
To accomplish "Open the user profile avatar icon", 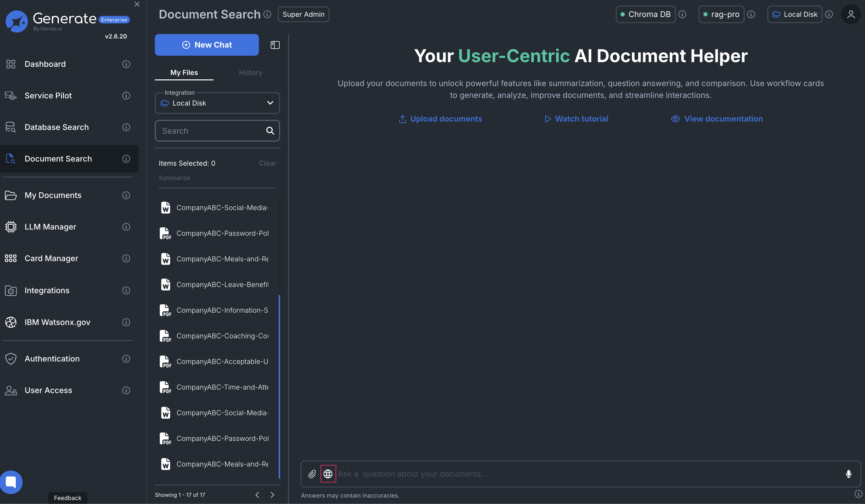I will 851,14.
